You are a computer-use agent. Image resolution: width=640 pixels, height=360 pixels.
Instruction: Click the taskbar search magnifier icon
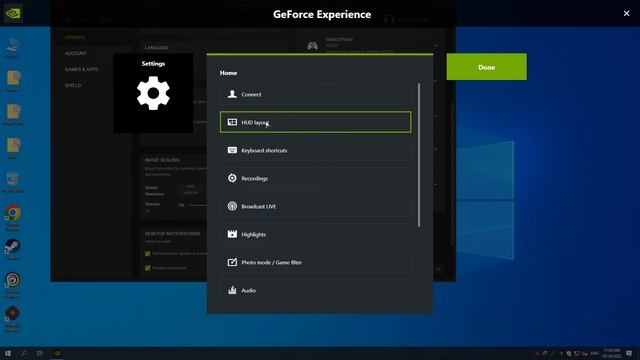point(24,353)
